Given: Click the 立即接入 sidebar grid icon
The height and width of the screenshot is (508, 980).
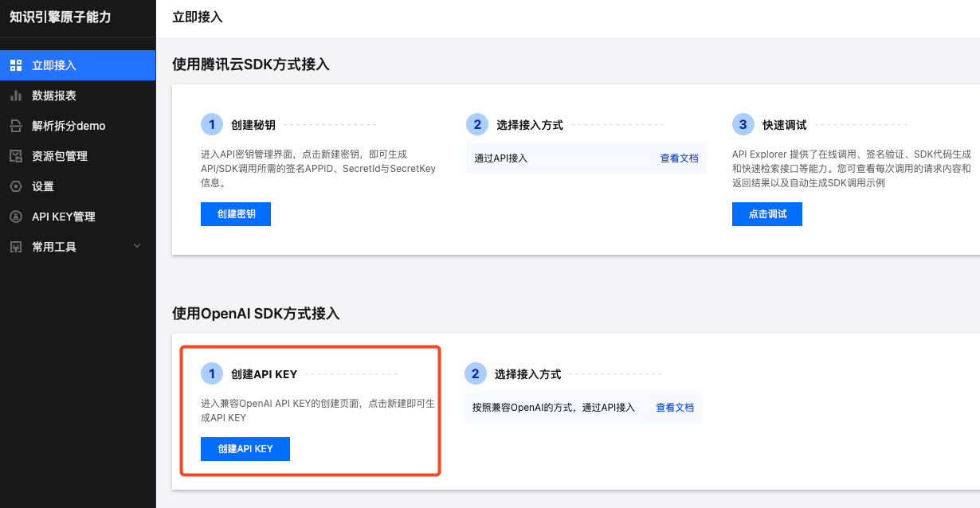Looking at the screenshot, I should click(16, 65).
